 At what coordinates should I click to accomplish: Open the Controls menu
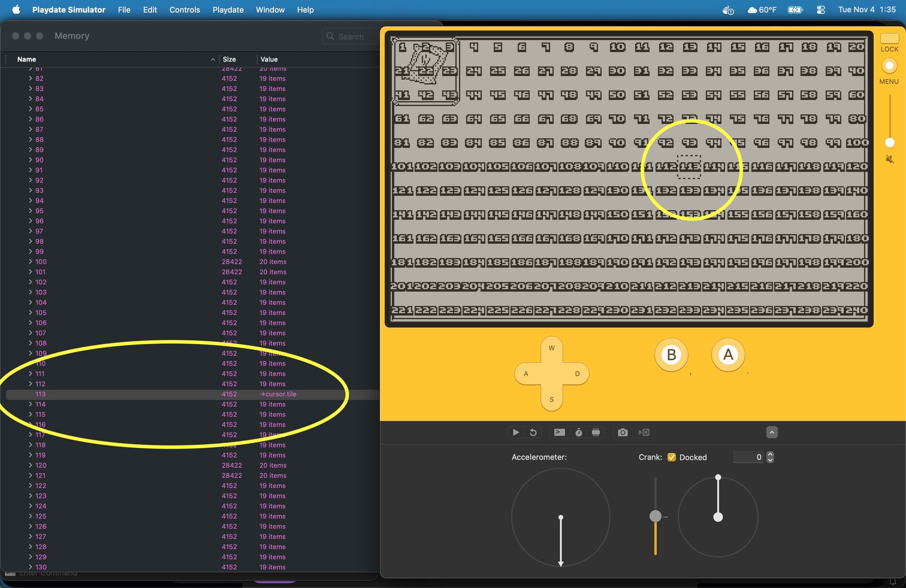(x=185, y=9)
